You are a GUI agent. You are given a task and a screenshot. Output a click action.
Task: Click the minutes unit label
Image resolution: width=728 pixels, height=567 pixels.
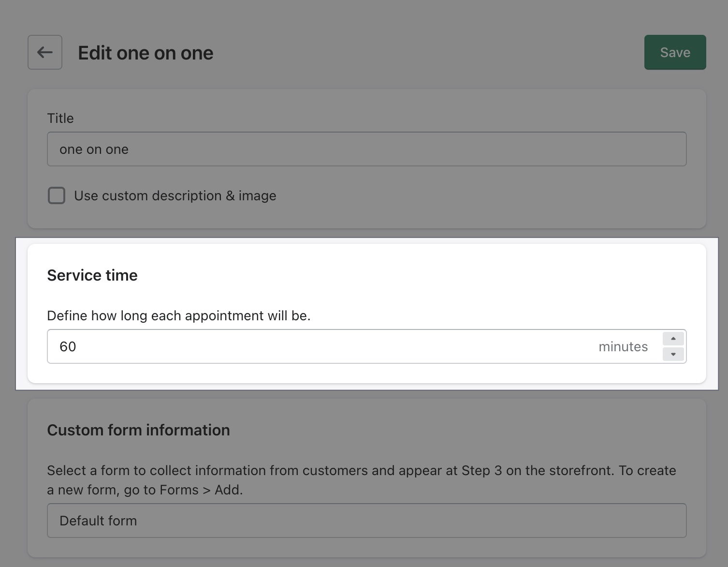tap(623, 346)
